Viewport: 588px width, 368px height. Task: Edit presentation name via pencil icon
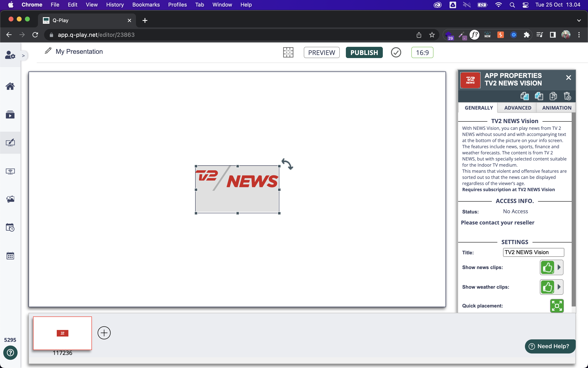[48, 51]
